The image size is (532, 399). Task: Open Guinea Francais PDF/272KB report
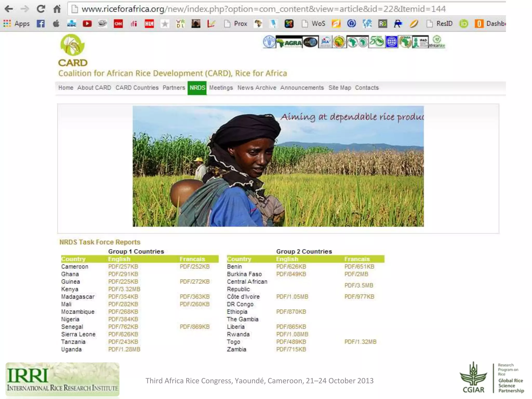[195, 282]
